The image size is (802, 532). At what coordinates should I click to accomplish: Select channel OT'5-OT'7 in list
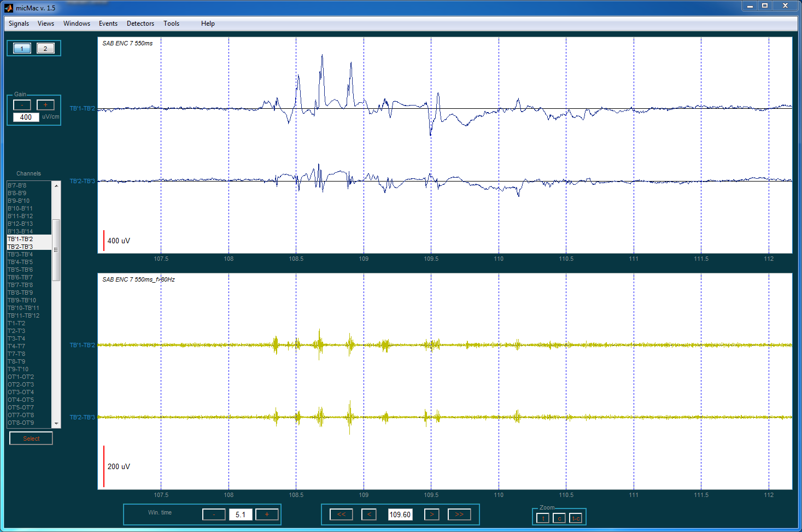click(x=29, y=407)
